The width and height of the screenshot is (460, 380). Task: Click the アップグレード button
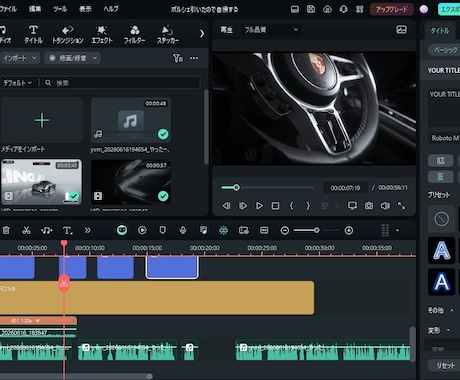[x=392, y=9]
